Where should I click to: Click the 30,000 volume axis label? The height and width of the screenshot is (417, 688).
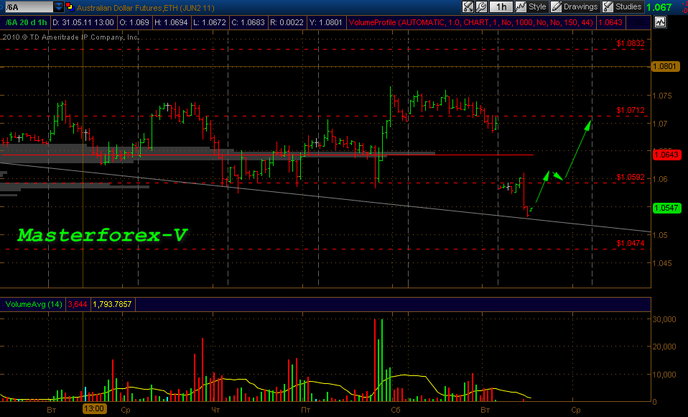pos(664,319)
